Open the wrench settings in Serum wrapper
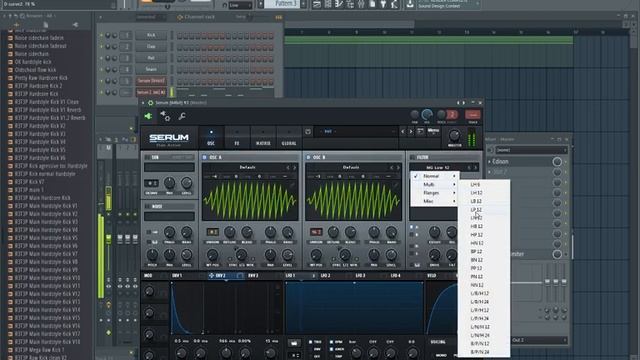640x360 pixels. 182,117
